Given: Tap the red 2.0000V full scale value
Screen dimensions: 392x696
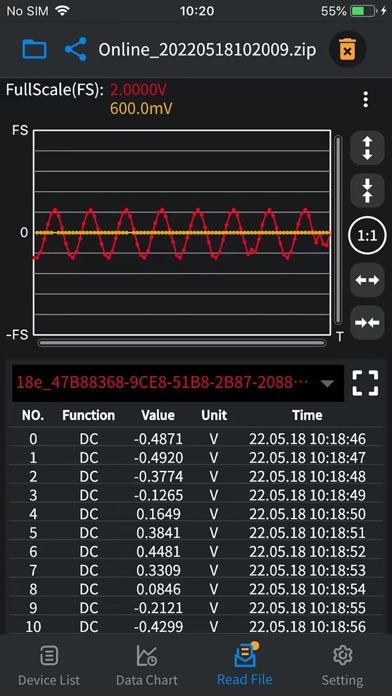Looking at the screenshot, I should tap(139, 90).
